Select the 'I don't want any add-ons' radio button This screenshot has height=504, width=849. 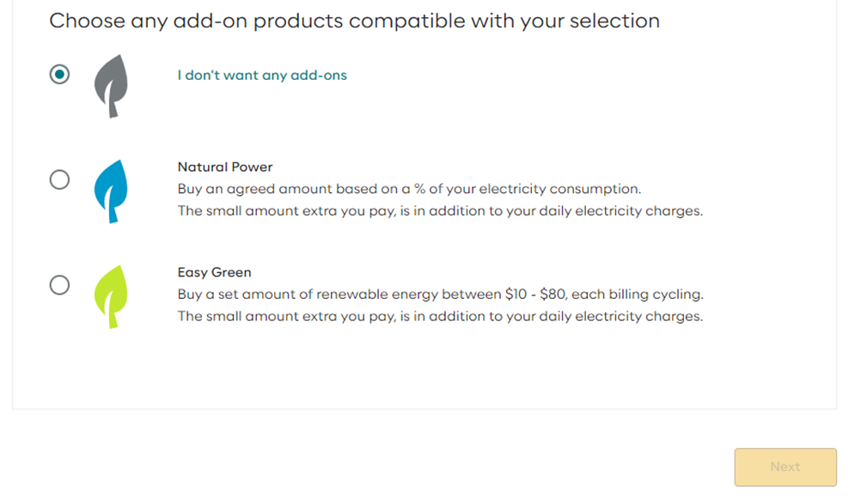click(59, 74)
